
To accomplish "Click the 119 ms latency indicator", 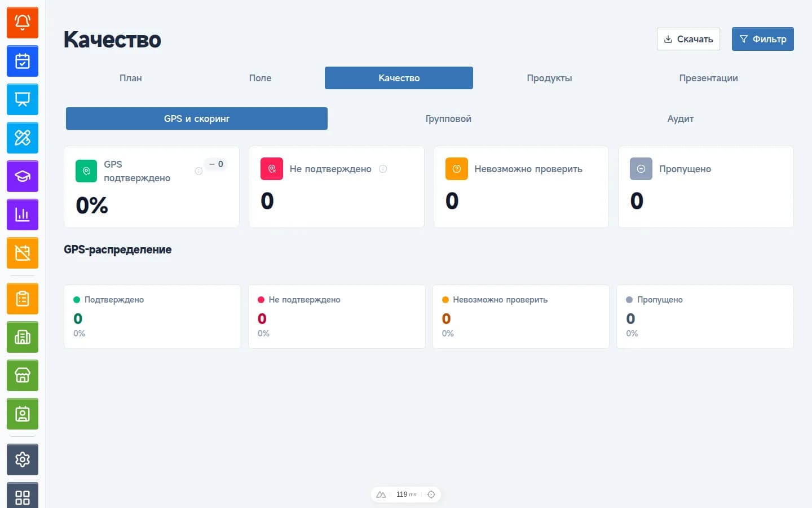I will [406, 494].
